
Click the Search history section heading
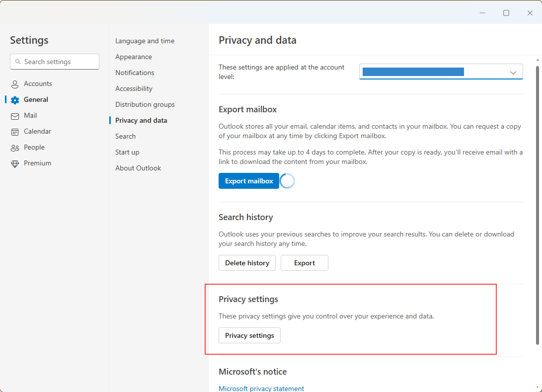click(246, 218)
